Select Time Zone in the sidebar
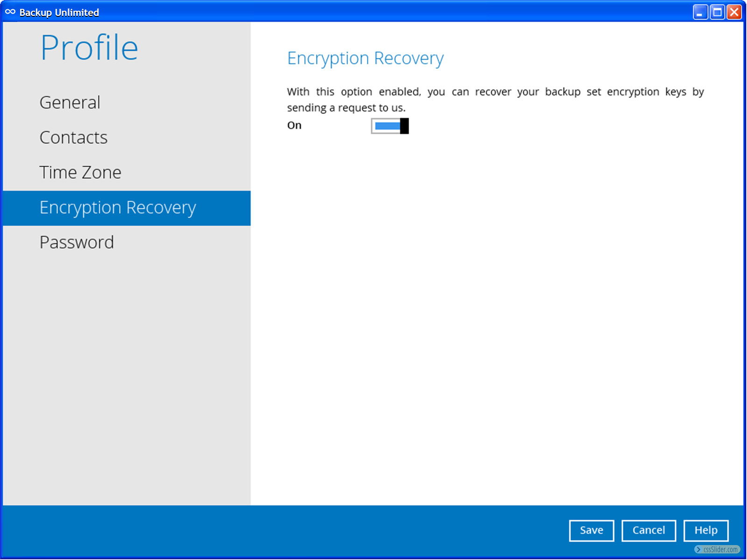Image resolution: width=747 pixels, height=560 pixels. pyautogui.click(x=80, y=173)
